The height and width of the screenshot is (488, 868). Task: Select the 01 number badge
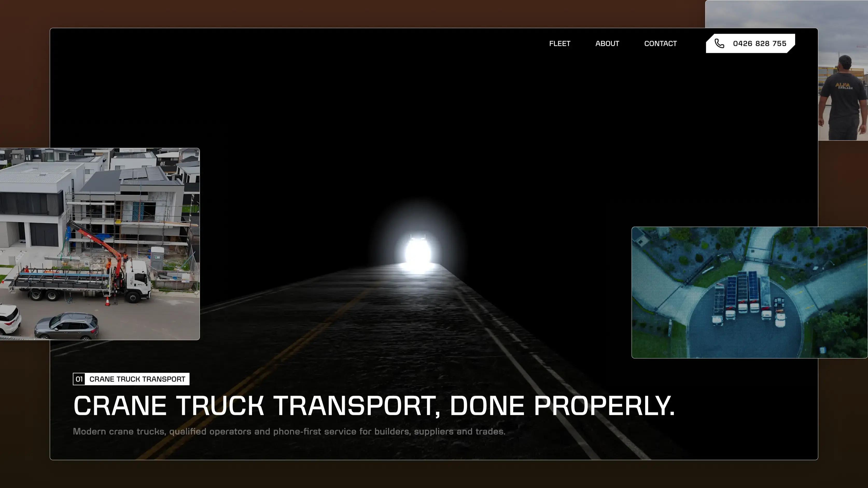[x=79, y=379]
